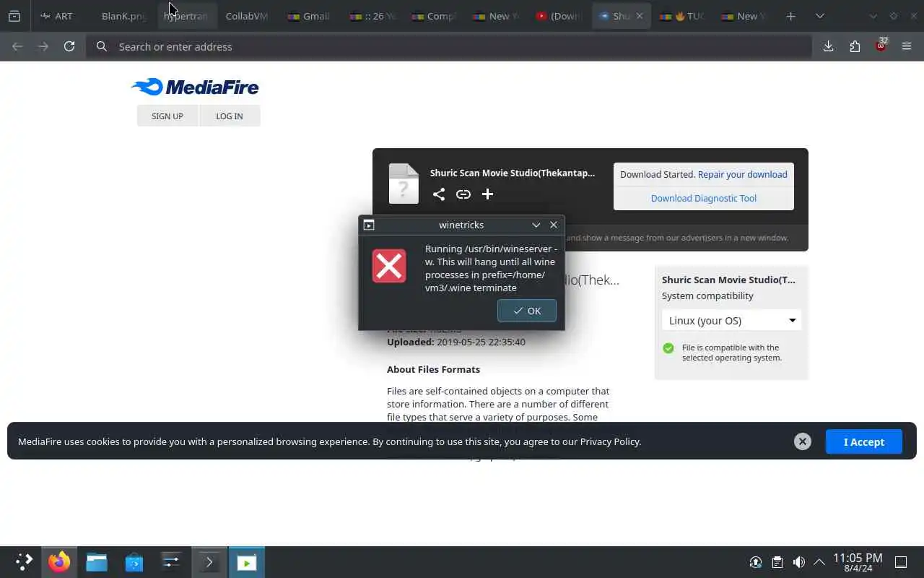Open Firefox downloads panel

pos(829,46)
